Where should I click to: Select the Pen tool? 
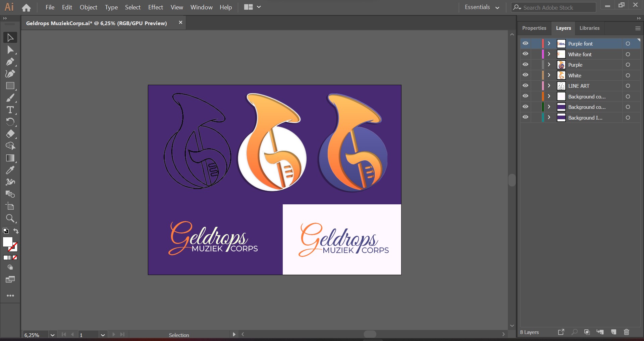tap(10, 62)
